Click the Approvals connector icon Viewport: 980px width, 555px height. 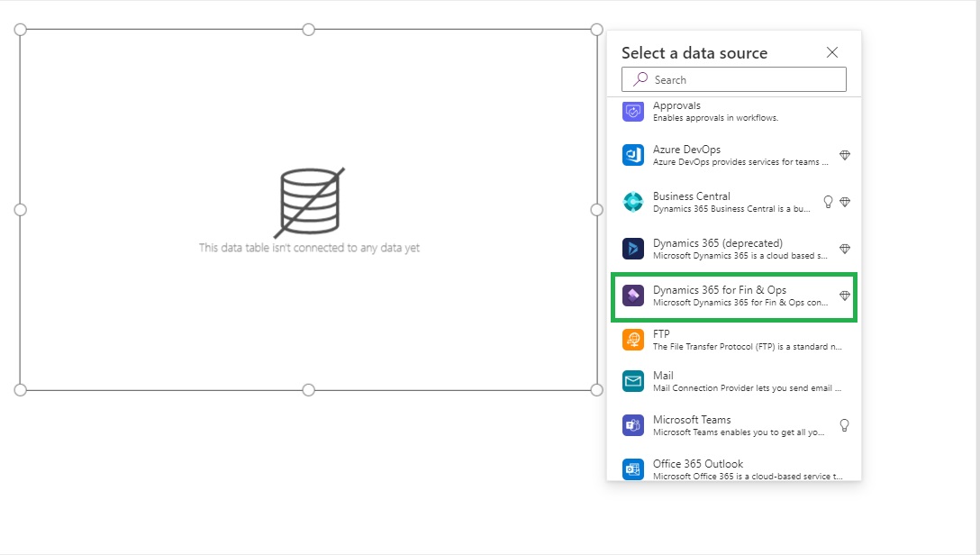click(x=633, y=112)
